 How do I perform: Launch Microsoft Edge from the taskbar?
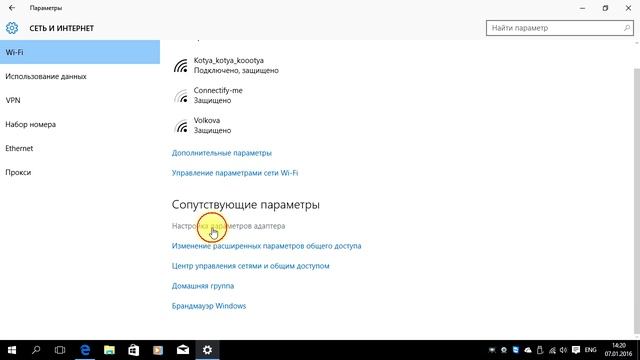(x=85, y=350)
